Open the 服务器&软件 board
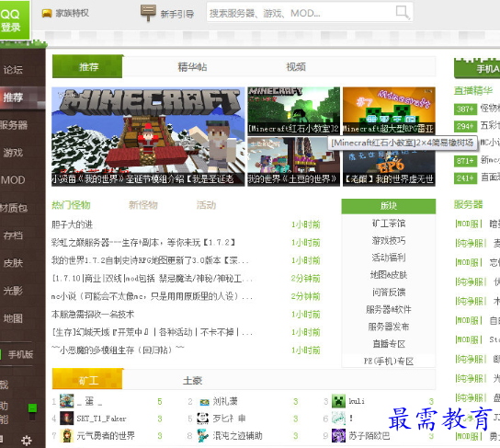This screenshot has height=448, width=500. [x=389, y=309]
